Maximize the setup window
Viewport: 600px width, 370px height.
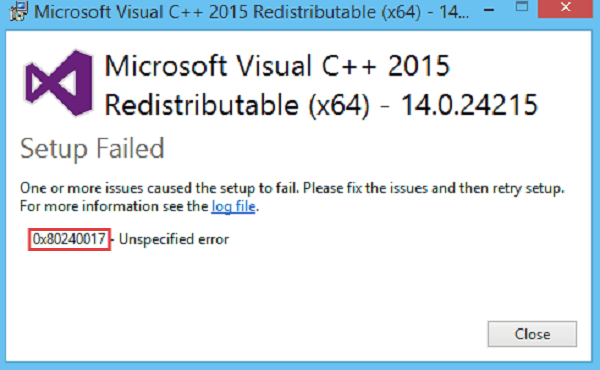coord(522,6)
